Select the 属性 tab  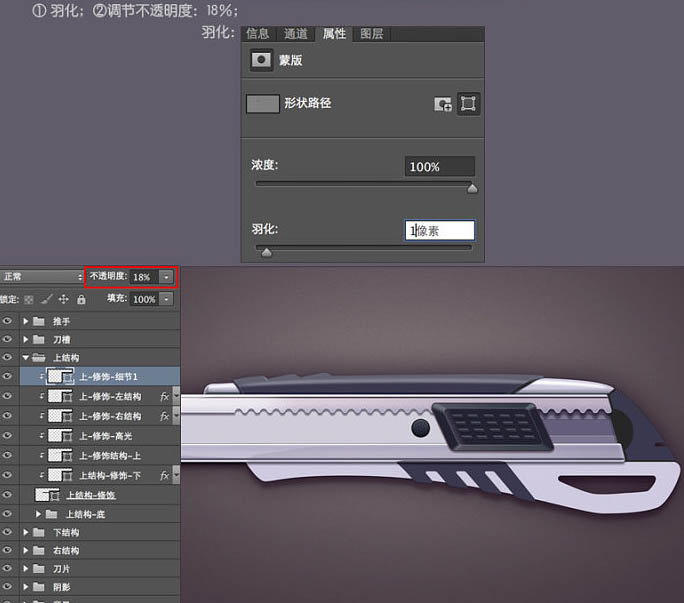[x=334, y=34]
